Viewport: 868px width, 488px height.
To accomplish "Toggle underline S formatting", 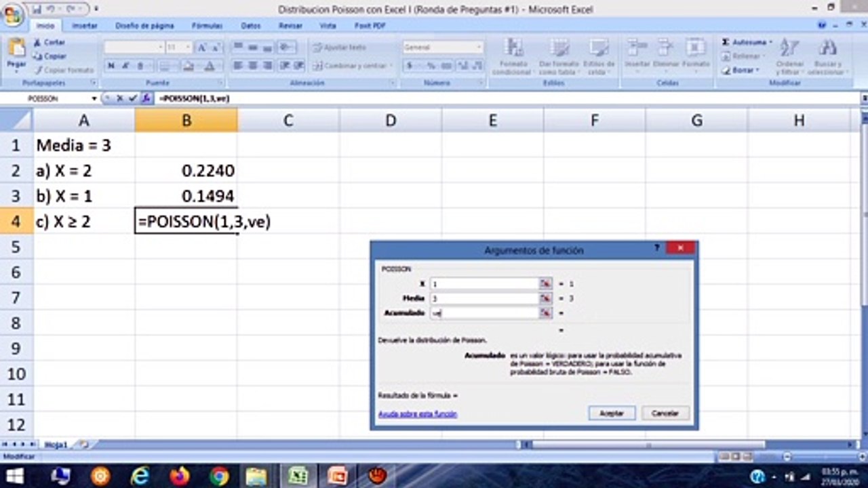I will (140, 66).
